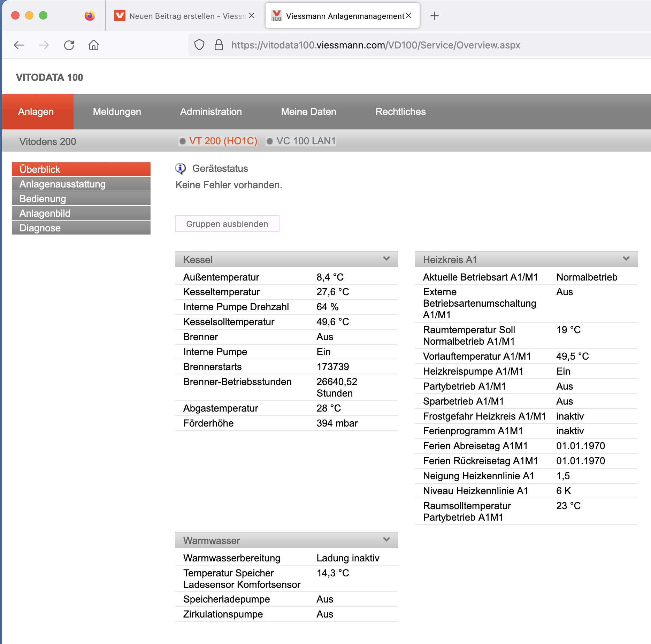Click the Vorlauftemperatur A1/M1 value 49,5 °C
This screenshot has height=644, width=651.
(573, 356)
